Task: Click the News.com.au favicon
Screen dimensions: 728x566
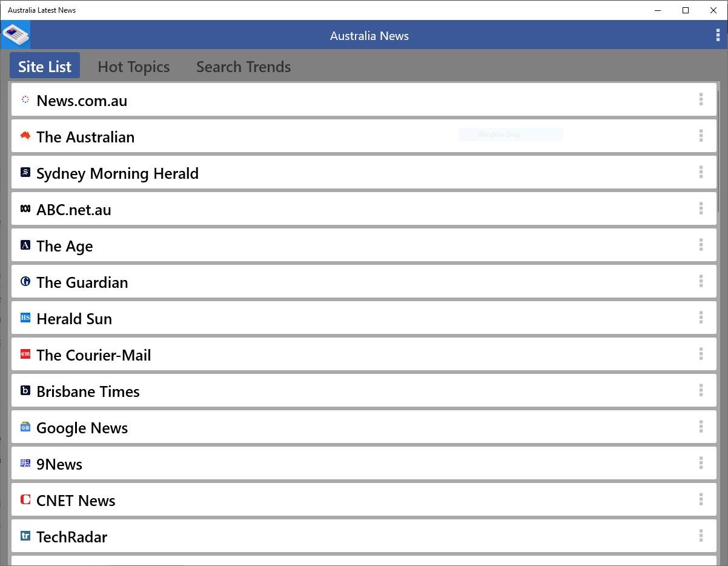Action: 25,99
